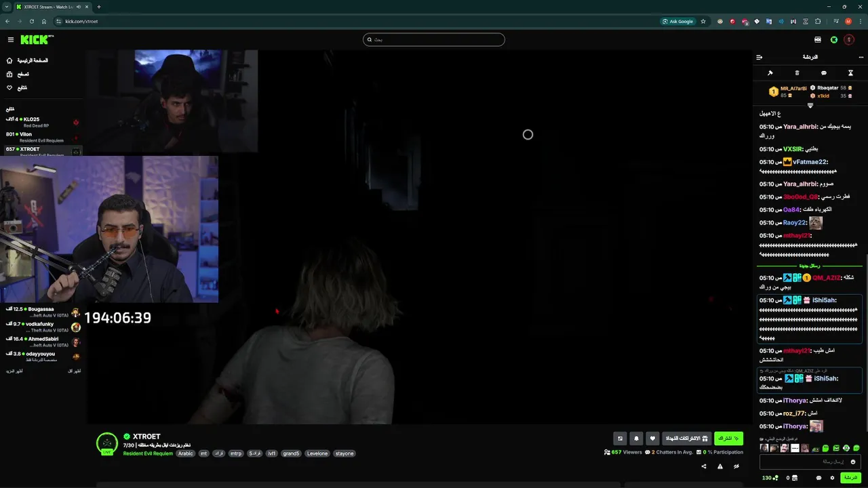Open Bougassaa recommended channel
The height and width of the screenshot is (488, 868).
42,312
